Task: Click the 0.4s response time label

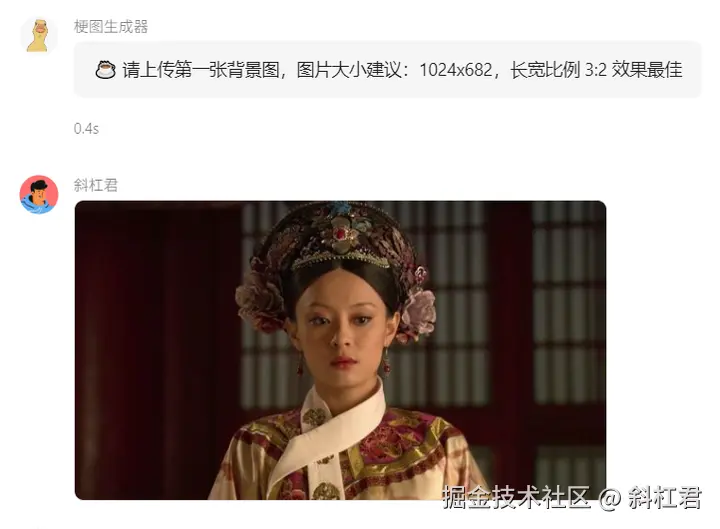Action: (86, 129)
